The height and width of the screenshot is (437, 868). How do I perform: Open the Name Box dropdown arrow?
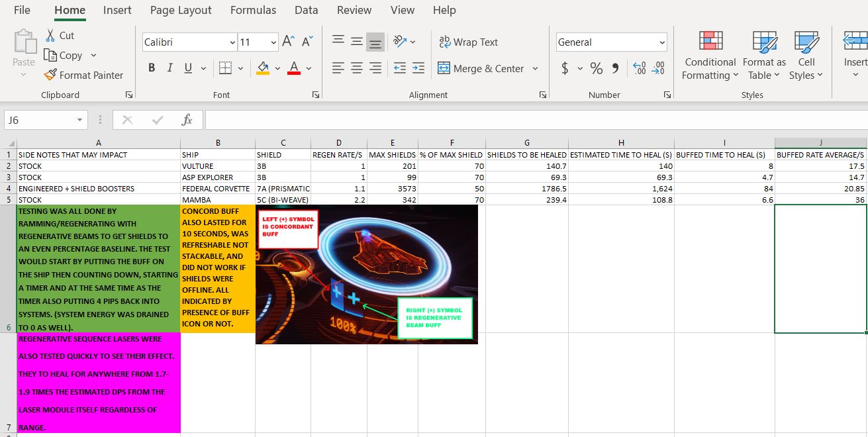[x=79, y=120]
